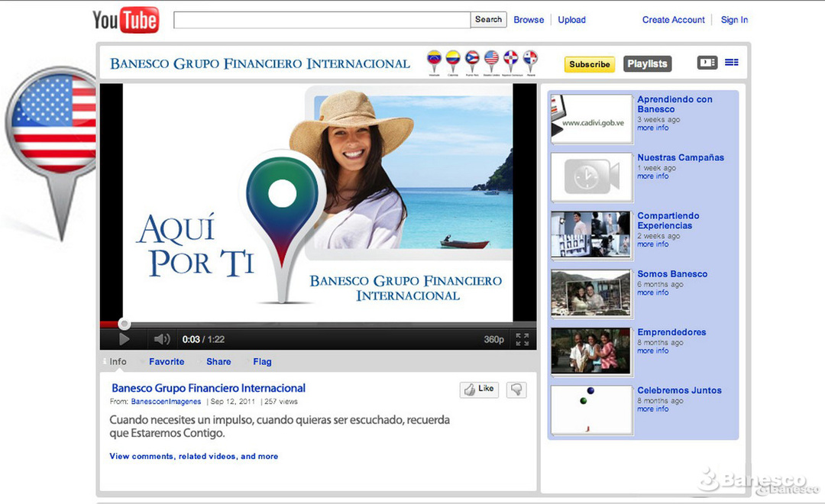Open the 360p video quality selector
Viewport: 825px width, 504px height.
pyautogui.click(x=493, y=339)
